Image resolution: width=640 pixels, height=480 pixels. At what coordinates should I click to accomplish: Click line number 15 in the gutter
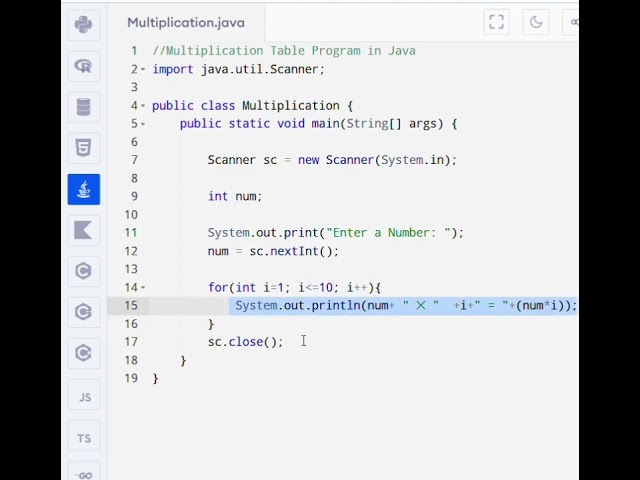point(131,306)
